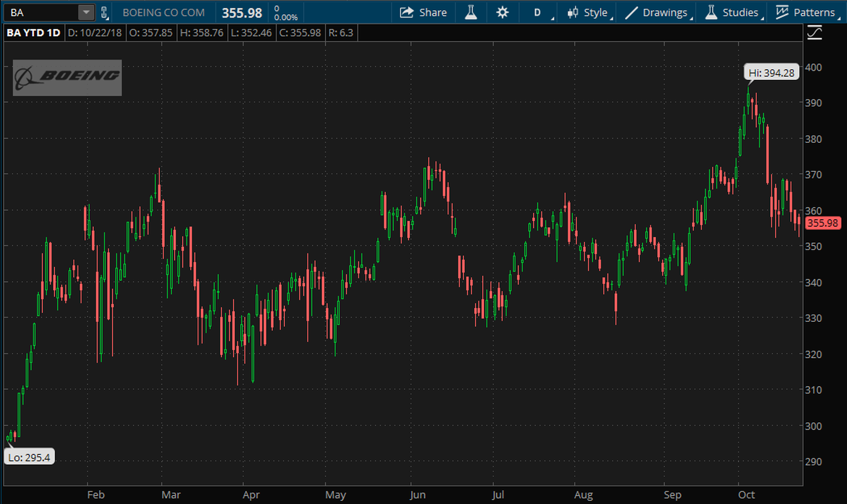Click the Sep label on time axis
This screenshot has width=847, height=504.
tap(673, 494)
